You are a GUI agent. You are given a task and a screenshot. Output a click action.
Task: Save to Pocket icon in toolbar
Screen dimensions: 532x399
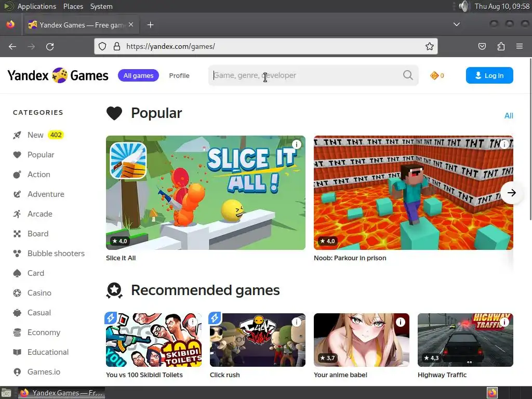[x=482, y=46]
